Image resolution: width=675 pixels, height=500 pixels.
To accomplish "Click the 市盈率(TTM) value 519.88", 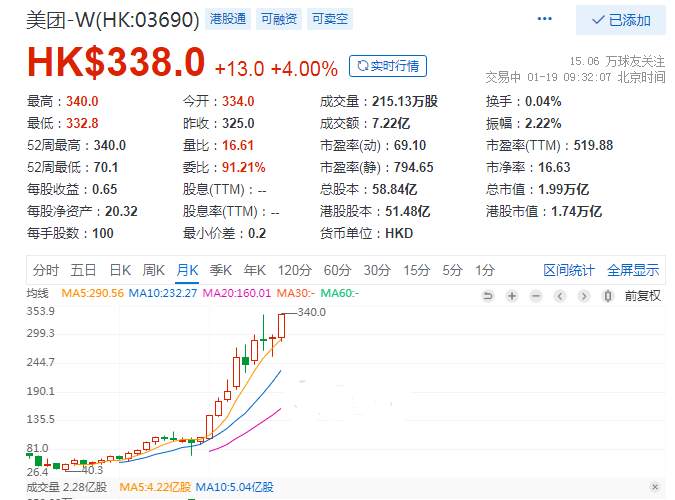I will tap(593, 145).
